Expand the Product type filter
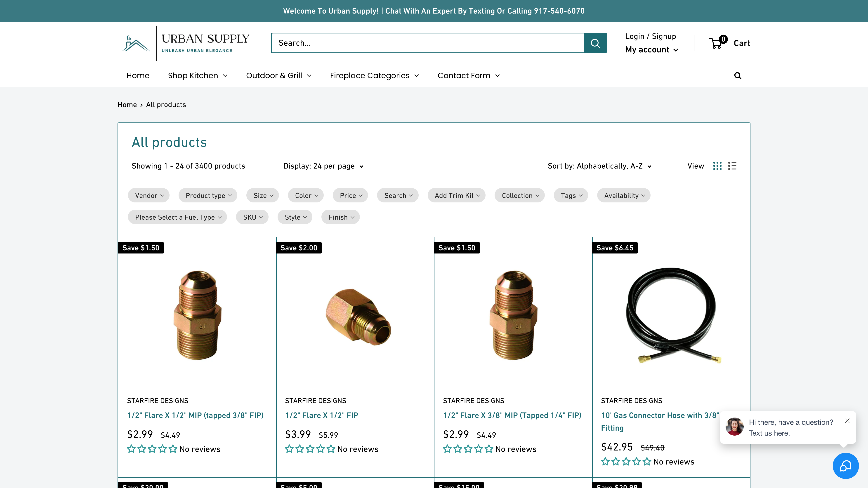The width and height of the screenshot is (868, 488). pyautogui.click(x=208, y=195)
